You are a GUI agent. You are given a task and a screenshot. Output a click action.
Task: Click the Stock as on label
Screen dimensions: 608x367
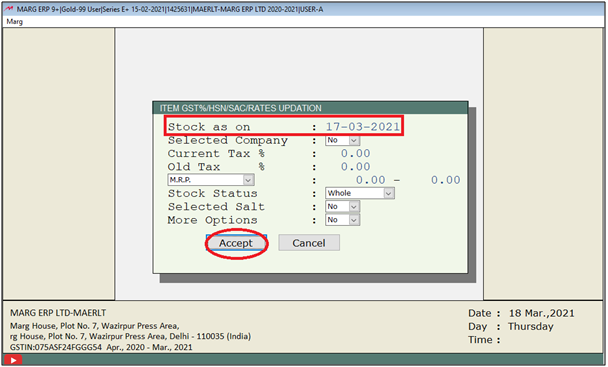[x=209, y=127]
